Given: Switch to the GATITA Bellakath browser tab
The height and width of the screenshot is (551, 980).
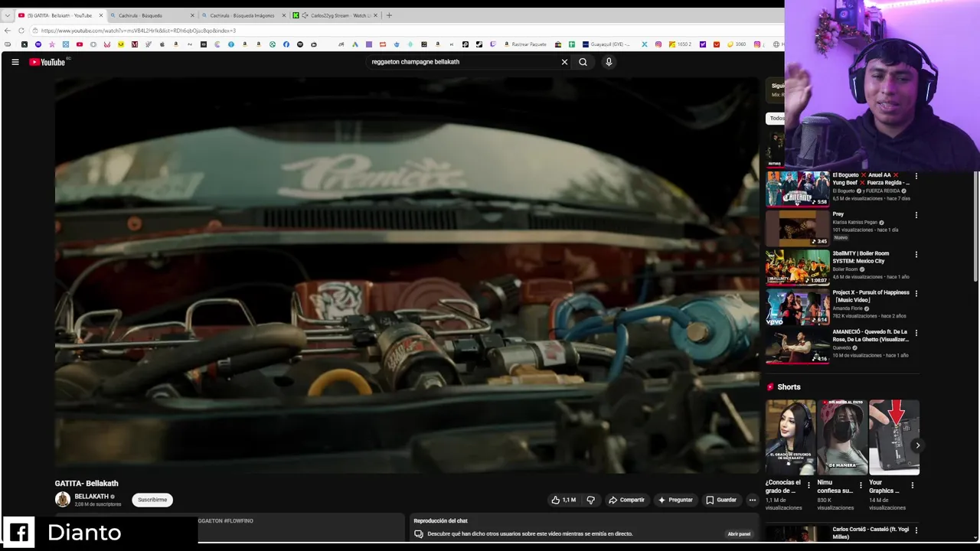Looking at the screenshot, I should [x=60, y=15].
